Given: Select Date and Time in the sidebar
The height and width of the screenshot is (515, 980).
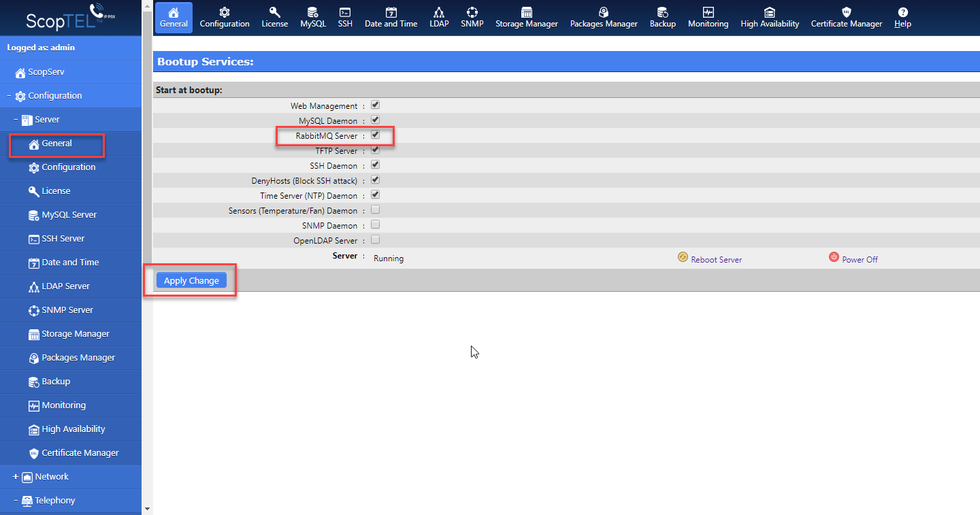Looking at the screenshot, I should (x=71, y=263).
